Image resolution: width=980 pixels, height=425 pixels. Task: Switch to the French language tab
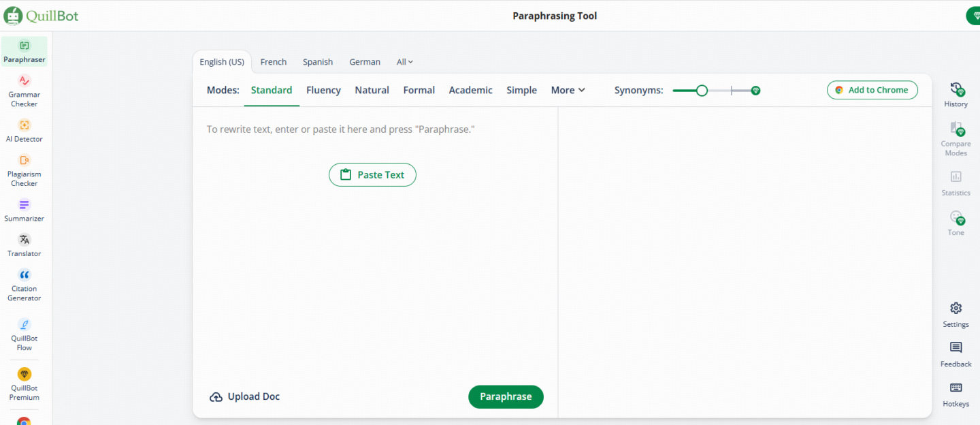click(x=274, y=62)
